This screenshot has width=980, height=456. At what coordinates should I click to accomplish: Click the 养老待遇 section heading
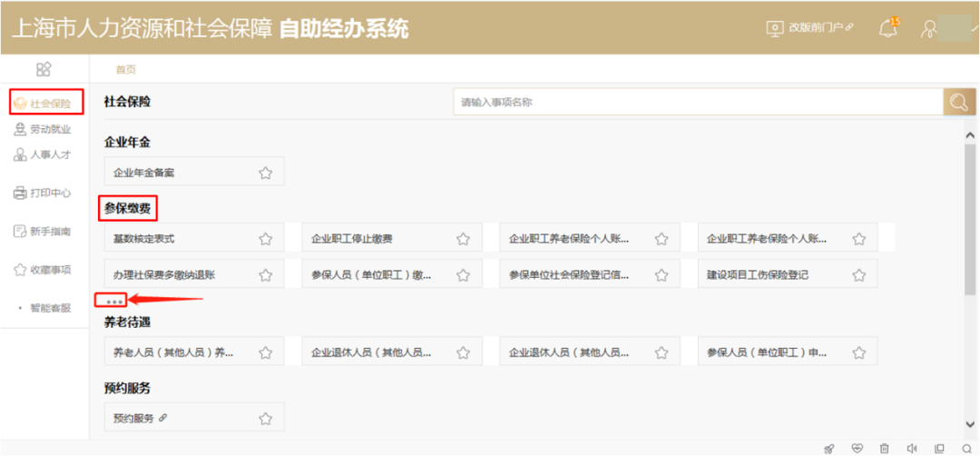(128, 322)
